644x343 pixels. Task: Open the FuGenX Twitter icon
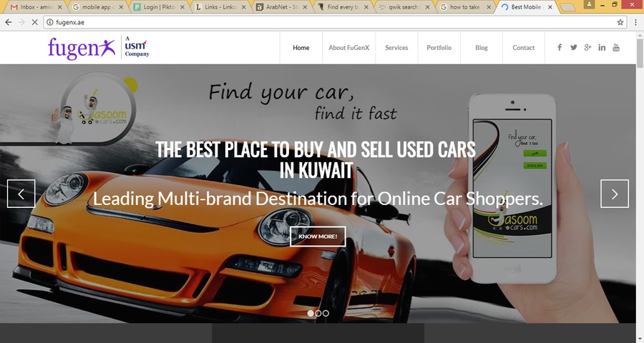(x=573, y=48)
